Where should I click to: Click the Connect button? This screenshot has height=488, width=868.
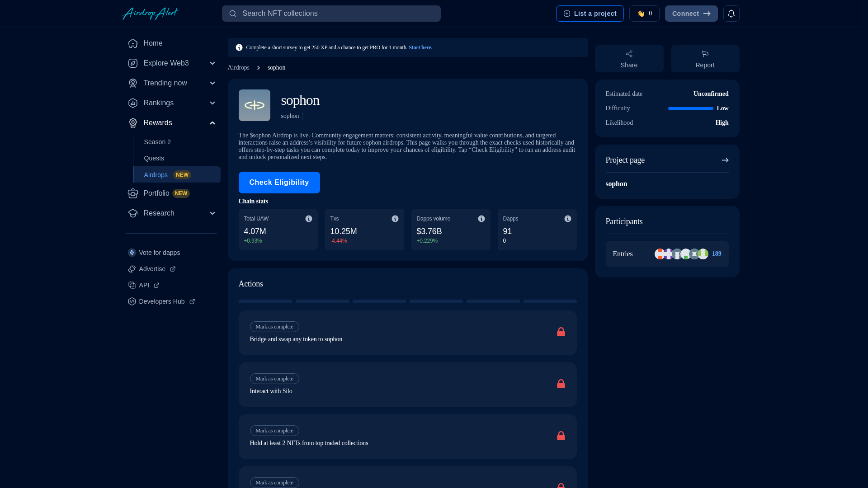pos(691,14)
